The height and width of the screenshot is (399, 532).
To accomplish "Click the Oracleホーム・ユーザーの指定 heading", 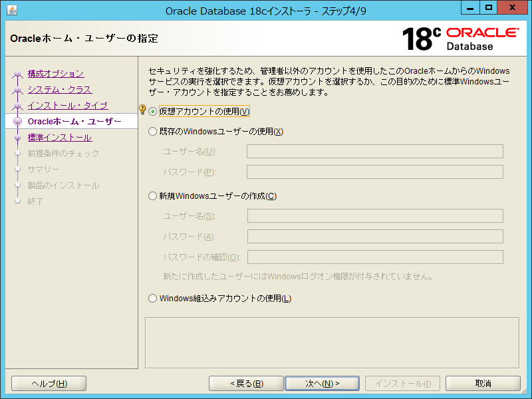I will click(x=84, y=39).
